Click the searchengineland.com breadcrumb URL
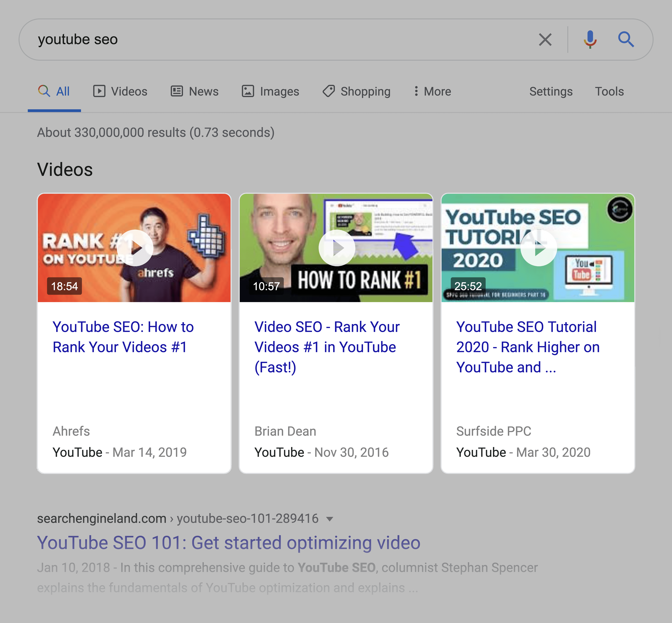The height and width of the screenshot is (623, 672). 178,519
